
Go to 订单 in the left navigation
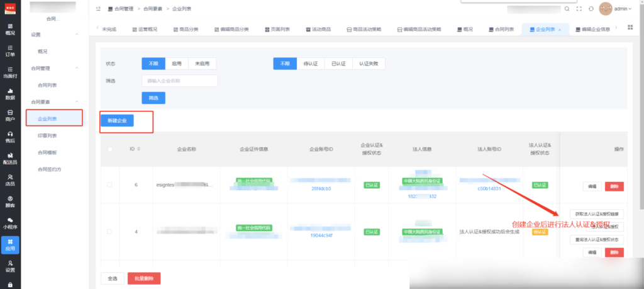tap(10, 50)
